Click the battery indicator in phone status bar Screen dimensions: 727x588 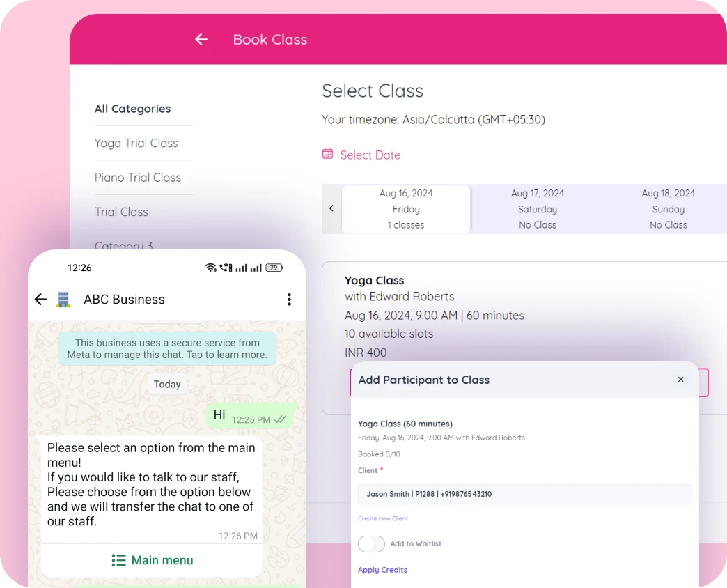(274, 268)
